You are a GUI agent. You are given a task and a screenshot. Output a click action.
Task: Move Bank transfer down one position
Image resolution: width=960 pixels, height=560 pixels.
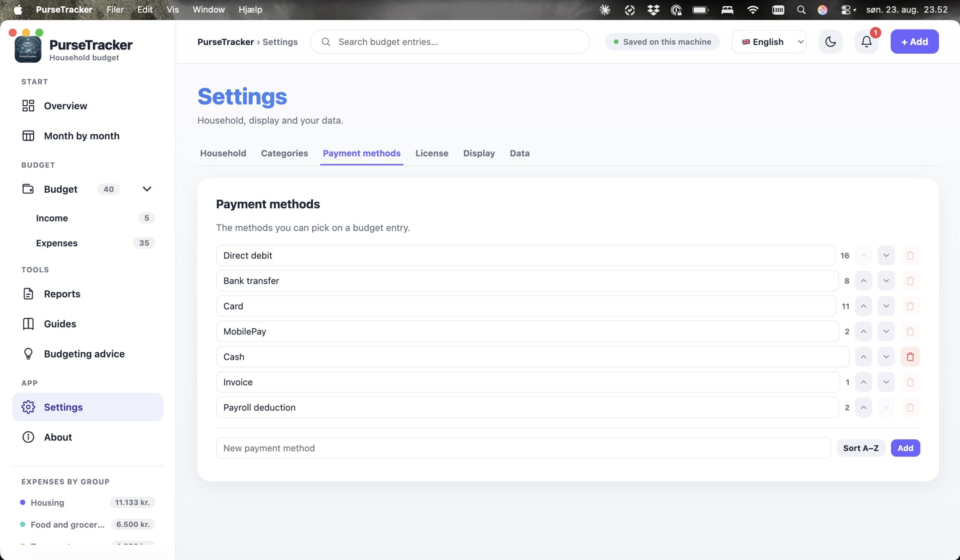point(886,281)
